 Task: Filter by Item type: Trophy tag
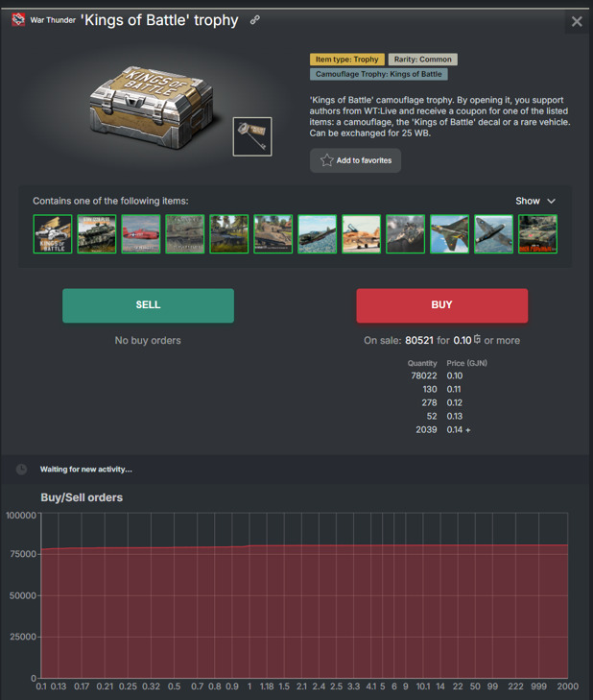point(346,60)
